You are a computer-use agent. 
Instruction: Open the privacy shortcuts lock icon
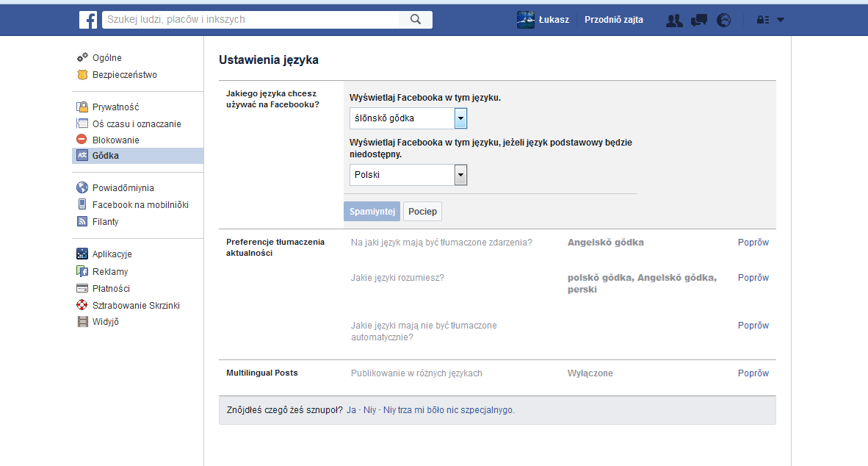click(x=763, y=20)
